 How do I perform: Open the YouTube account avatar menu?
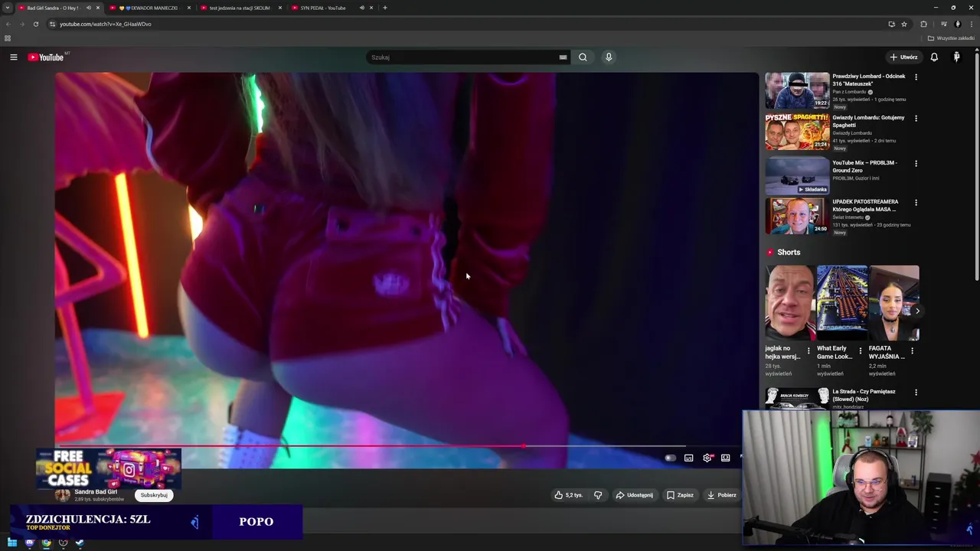(x=956, y=57)
